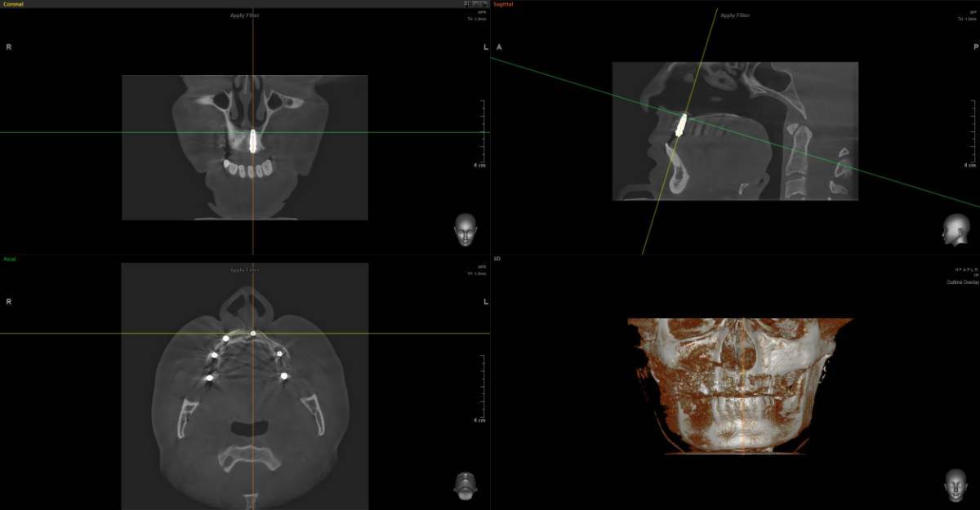The height and width of the screenshot is (510, 980).
Task: Click Apply Filter in the Sagittal view
Action: 735,16
